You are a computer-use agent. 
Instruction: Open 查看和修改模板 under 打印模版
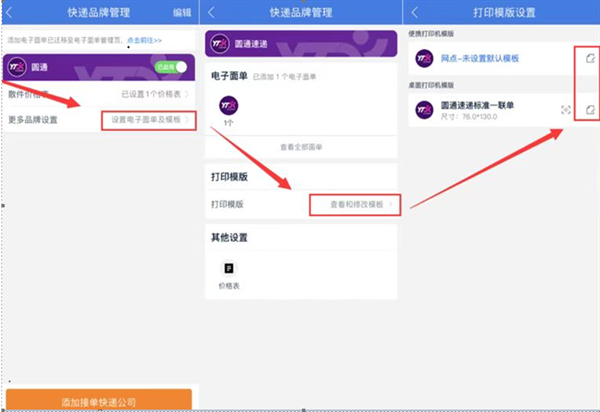[x=355, y=204]
